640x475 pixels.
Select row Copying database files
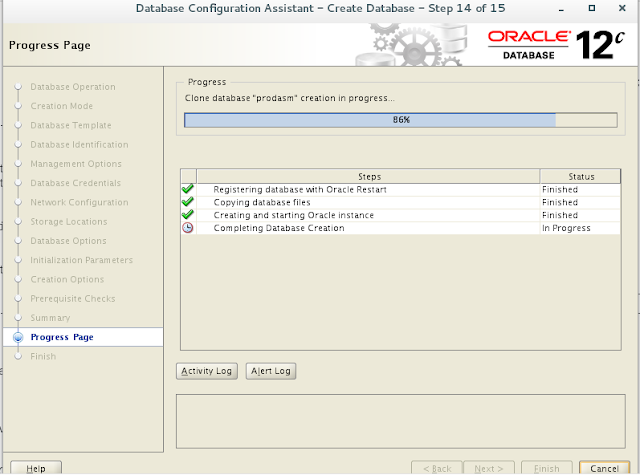pyautogui.click(x=400, y=202)
